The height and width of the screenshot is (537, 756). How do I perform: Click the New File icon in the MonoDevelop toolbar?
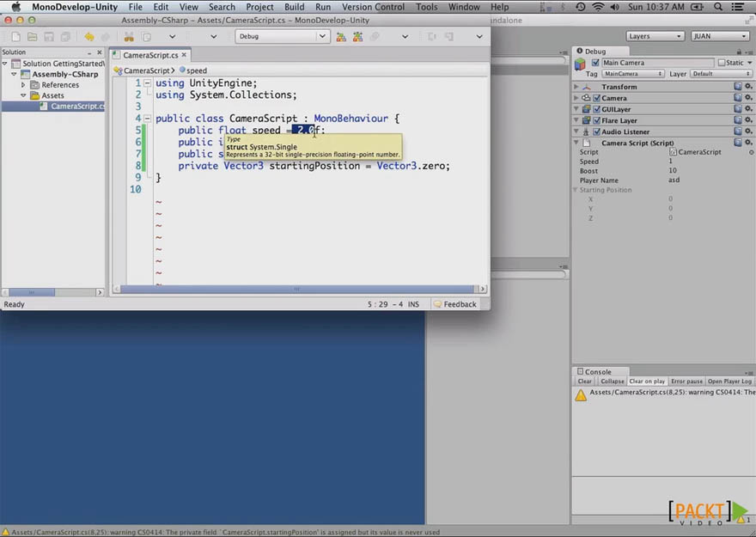click(16, 37)
